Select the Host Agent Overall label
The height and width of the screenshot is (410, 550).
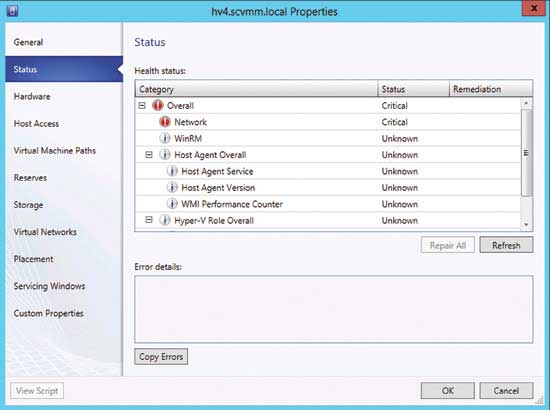click(x=210, y=155)
